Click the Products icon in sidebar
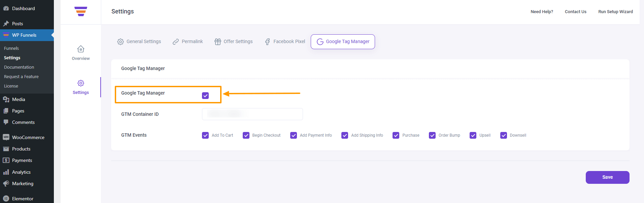644x203 pixels. pos(6,149)
